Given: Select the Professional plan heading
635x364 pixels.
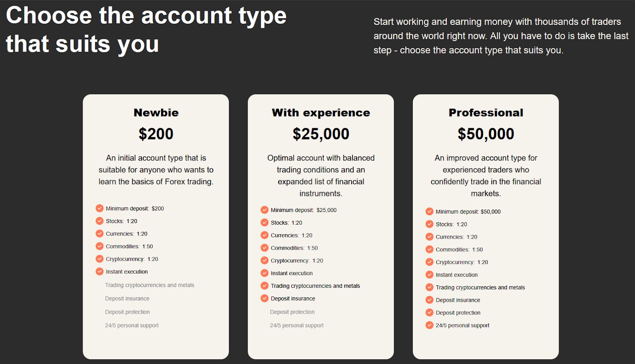Looking at the screenshot, I should tap(486, 113).
